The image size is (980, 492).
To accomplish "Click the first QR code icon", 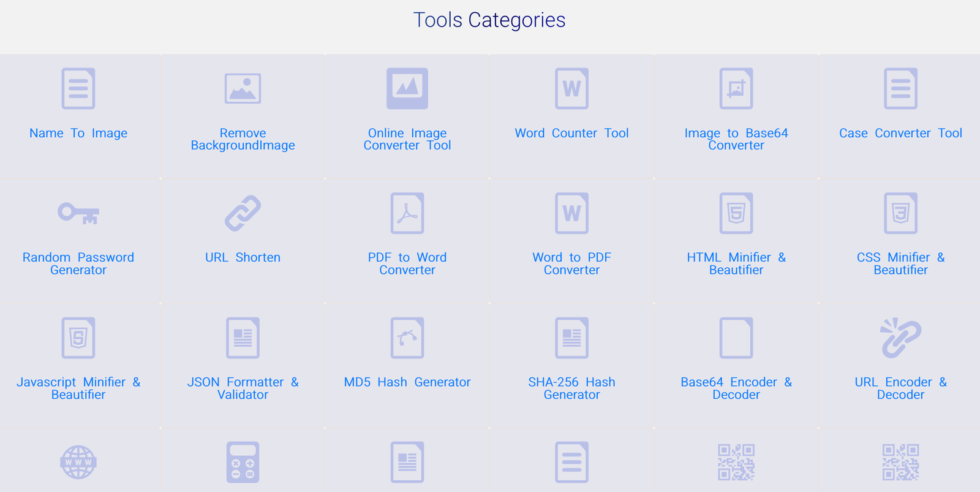I will 736,462.
